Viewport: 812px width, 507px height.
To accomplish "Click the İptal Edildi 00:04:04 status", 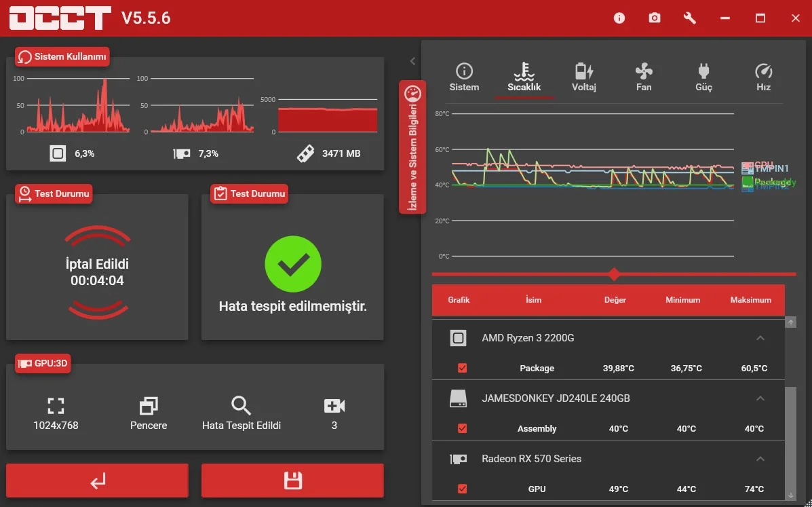I will (x=98, y=272).
